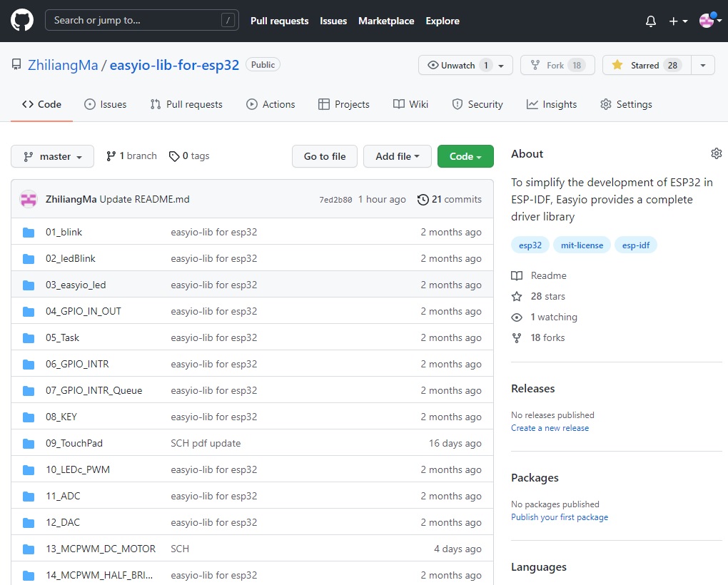Image resolution: width=728 pixels, height=585 pixels.
Task: Open the Security tab
Action: [x=477, y=104]
